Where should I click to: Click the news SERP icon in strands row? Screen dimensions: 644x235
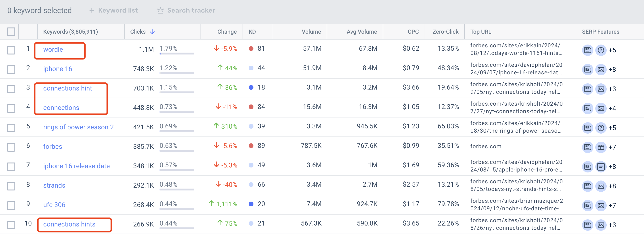tap(587, 186)
